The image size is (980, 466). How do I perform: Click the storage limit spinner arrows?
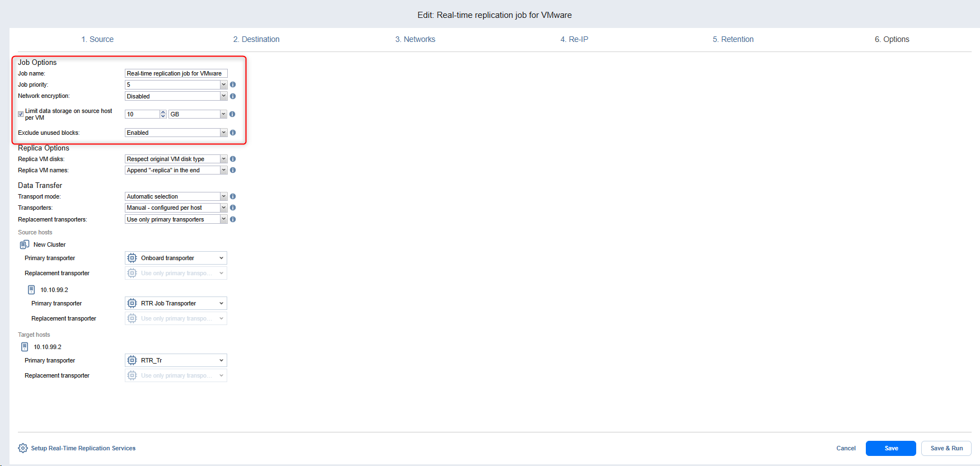[x=163, y=114]
